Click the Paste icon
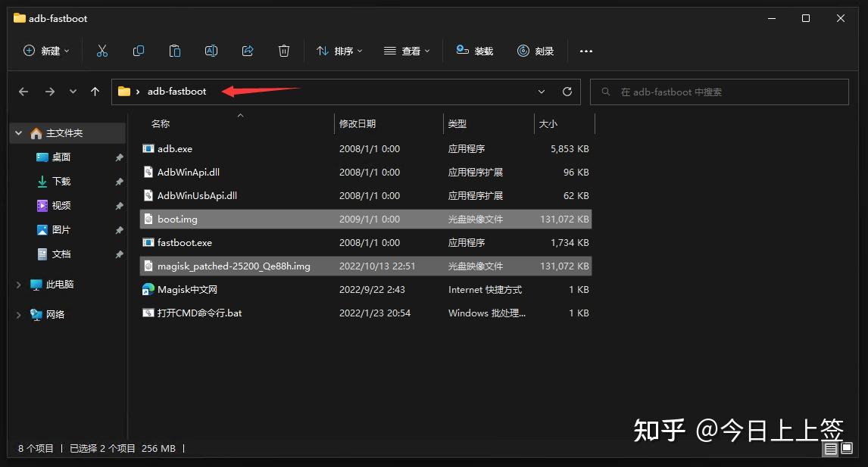This screenshot has width=868, height=467. tap(174, 51)
